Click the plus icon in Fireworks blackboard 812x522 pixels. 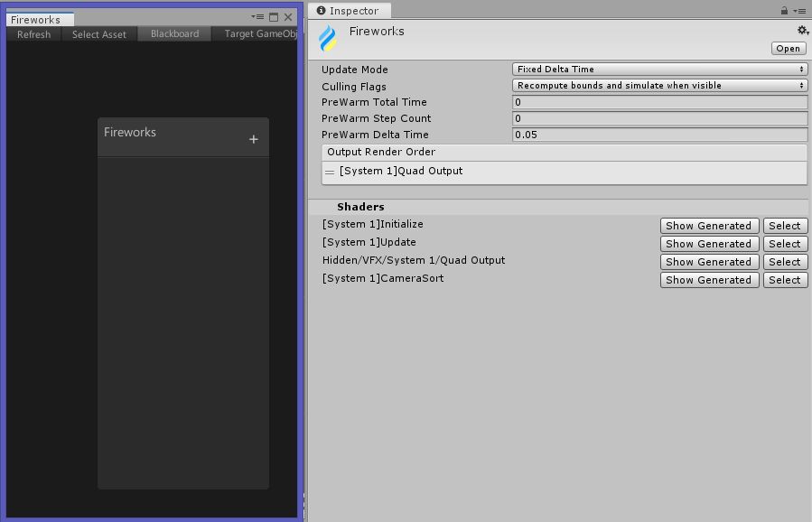point(253,139)
